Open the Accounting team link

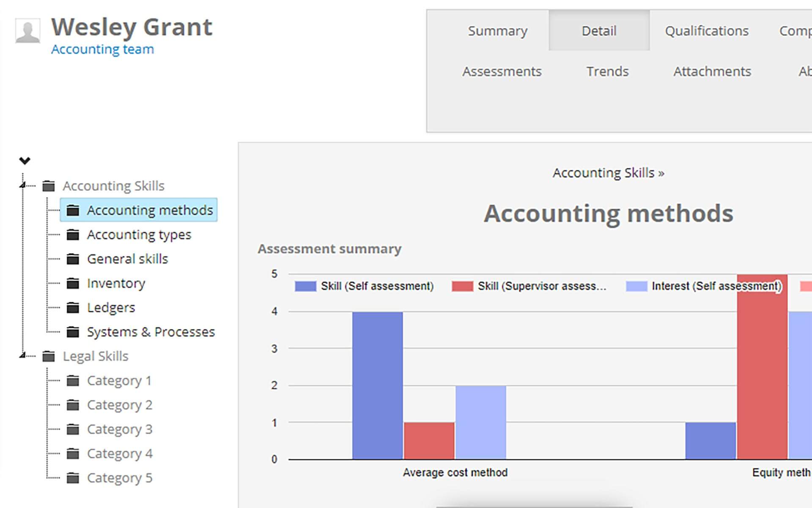[102, 49]
